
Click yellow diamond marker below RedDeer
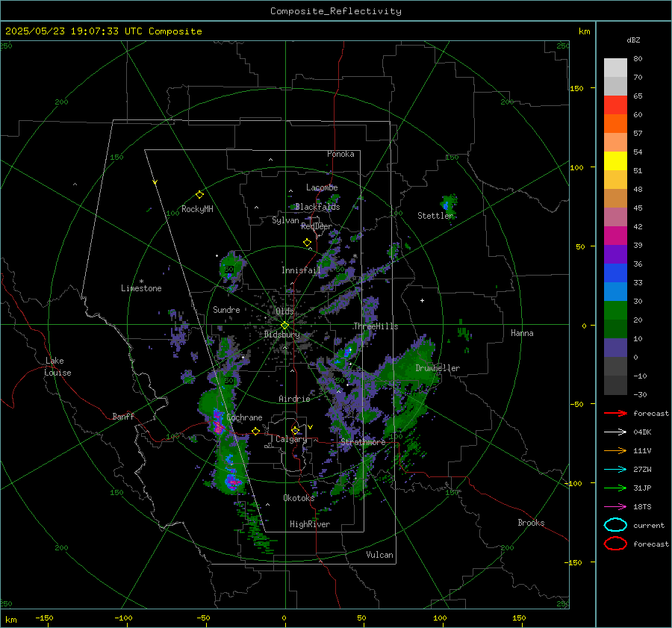(307, 243)
